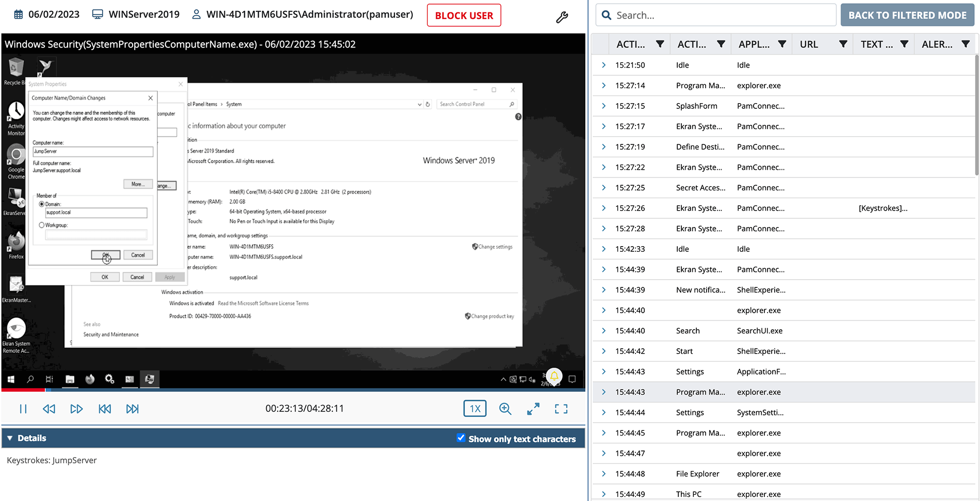The height and width of the screenshot is (501, 980).
Task: Click the diagonal arrows expand icon
Action: (x=533, y=409)
